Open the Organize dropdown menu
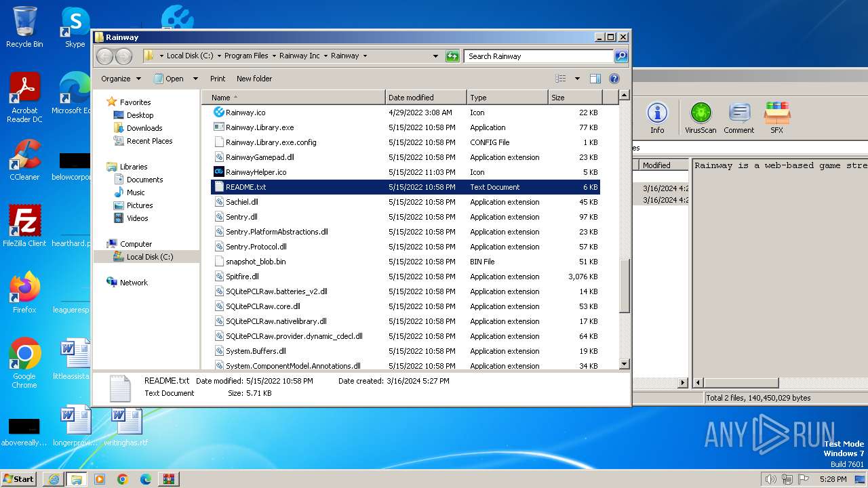 [x=121, y=79]
